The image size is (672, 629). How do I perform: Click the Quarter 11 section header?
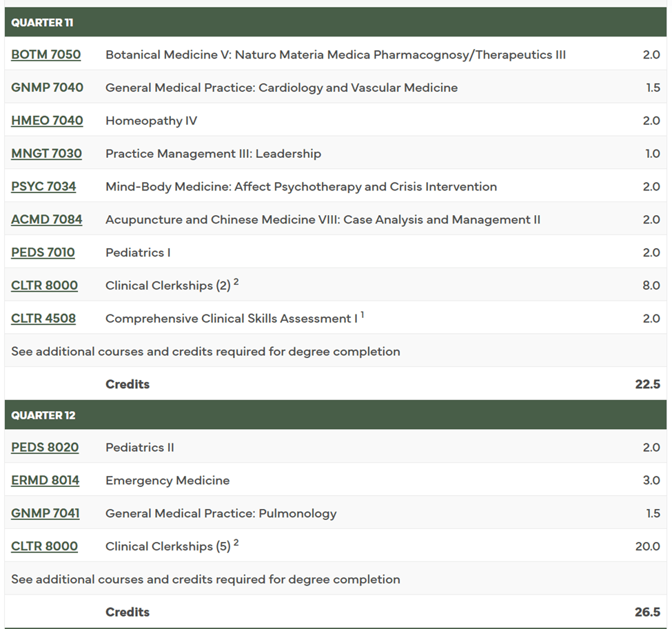click(x=336, y=22)
